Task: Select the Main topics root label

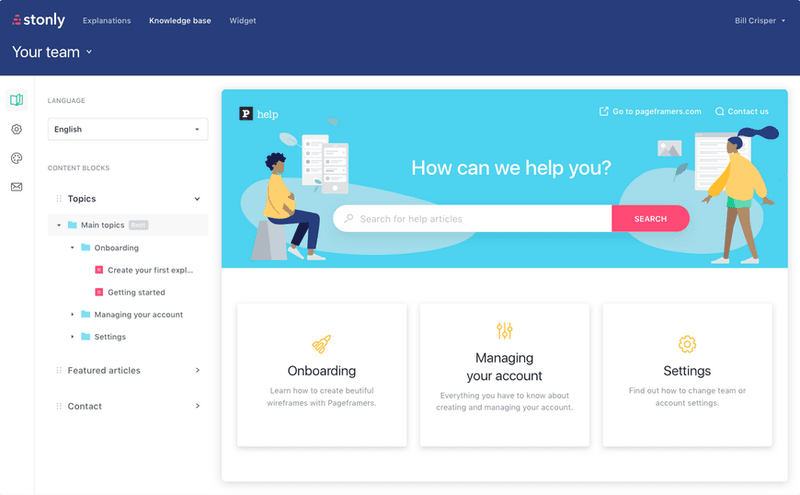Action: tap(103, 225)
